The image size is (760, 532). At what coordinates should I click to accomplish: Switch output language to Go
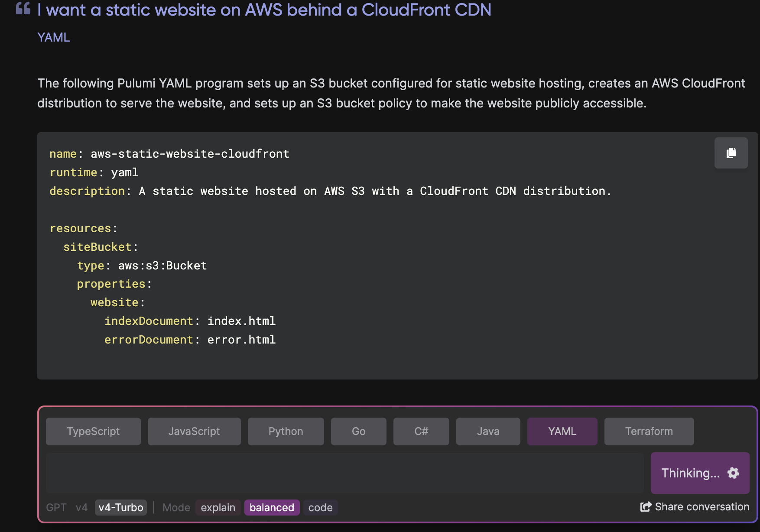pos(359,431)
